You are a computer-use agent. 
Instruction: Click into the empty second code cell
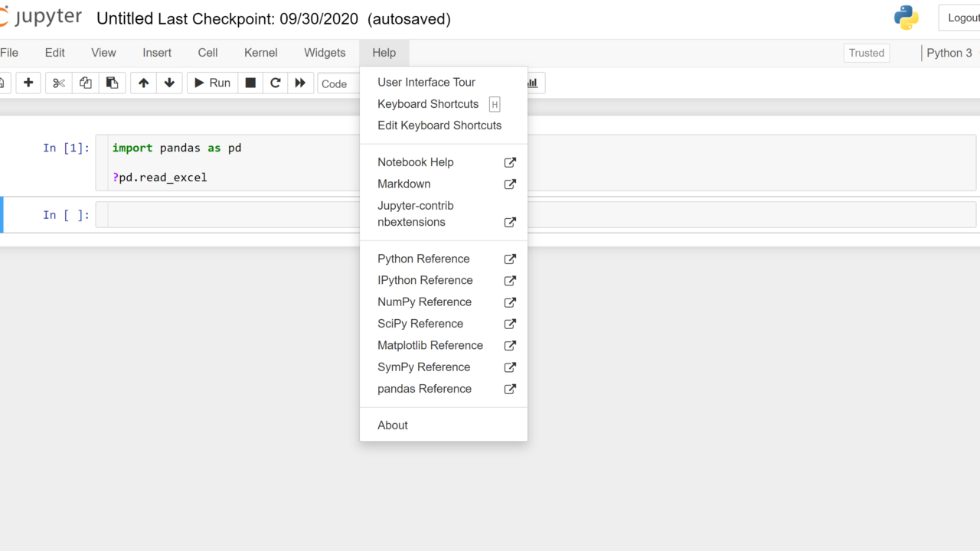click(542, 215)
